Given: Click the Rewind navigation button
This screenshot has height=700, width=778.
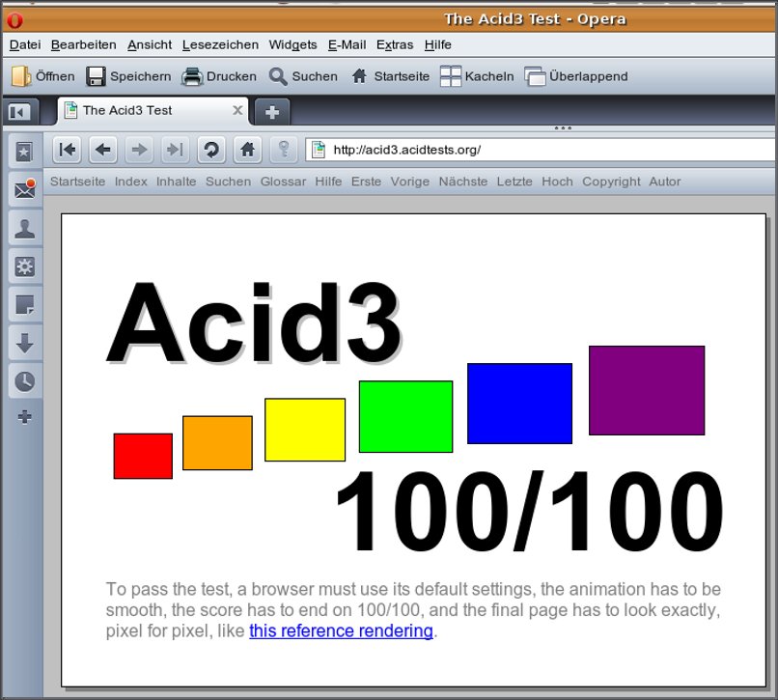Looking at the screenshot, I should 67,150.
